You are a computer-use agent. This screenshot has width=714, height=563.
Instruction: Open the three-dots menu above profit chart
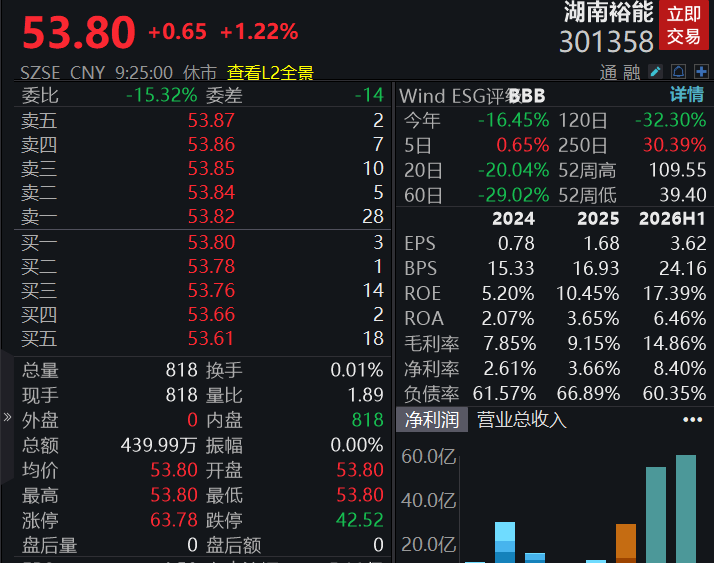(692, 420)
